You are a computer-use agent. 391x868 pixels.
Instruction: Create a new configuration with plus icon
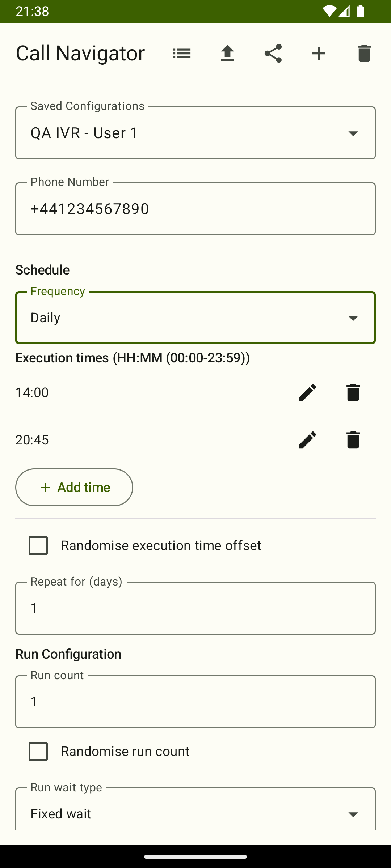[319, 53]
